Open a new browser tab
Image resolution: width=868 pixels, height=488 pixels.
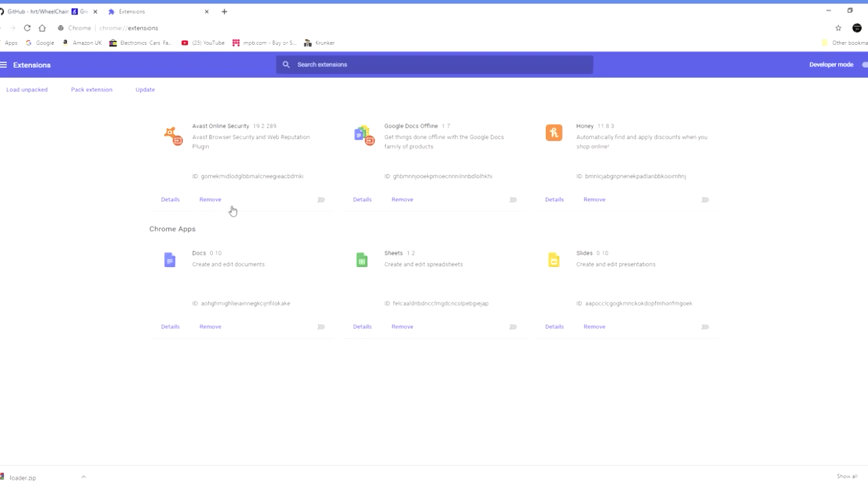tap(224, 12)
